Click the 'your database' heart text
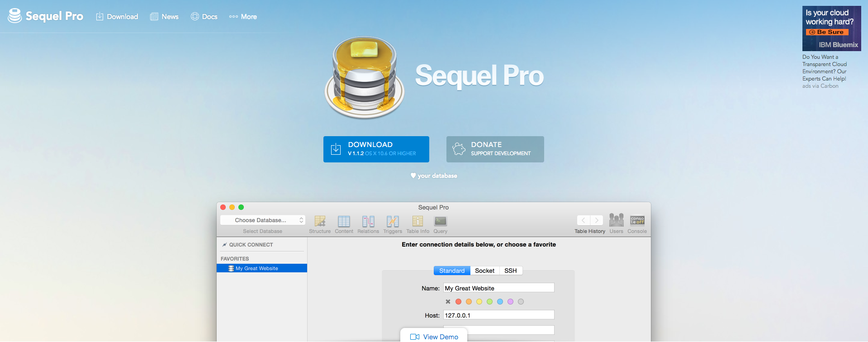868x342 pixels. pos(434,176)
